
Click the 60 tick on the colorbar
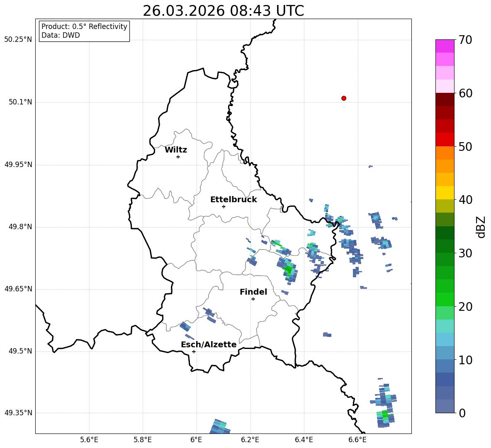click(465, 93)
